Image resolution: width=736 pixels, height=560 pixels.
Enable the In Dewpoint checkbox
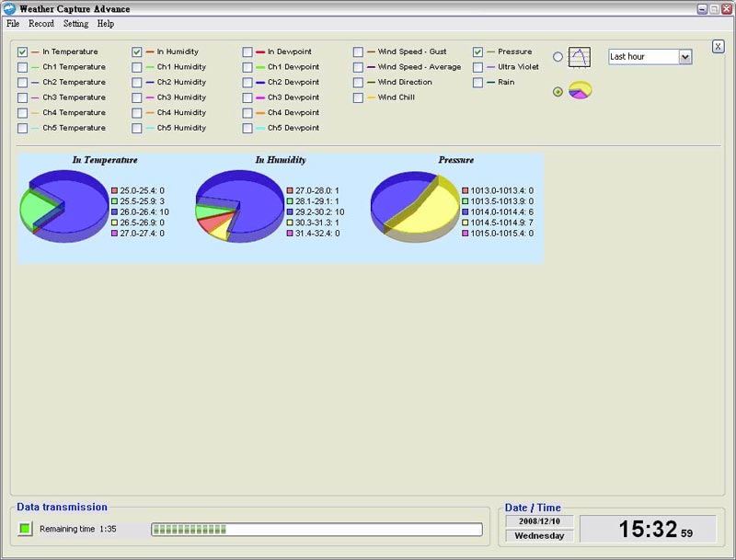247,51
